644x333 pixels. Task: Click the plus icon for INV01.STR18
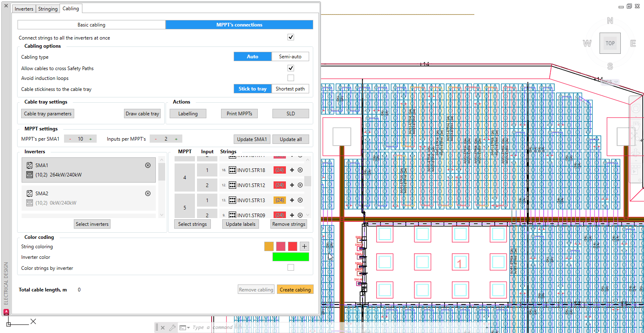(x=292, y=170)
